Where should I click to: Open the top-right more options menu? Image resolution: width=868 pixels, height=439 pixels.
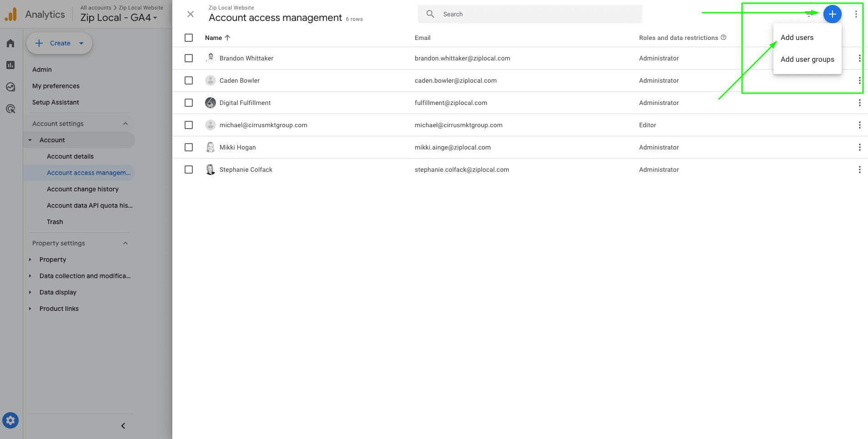click(856, 14)
